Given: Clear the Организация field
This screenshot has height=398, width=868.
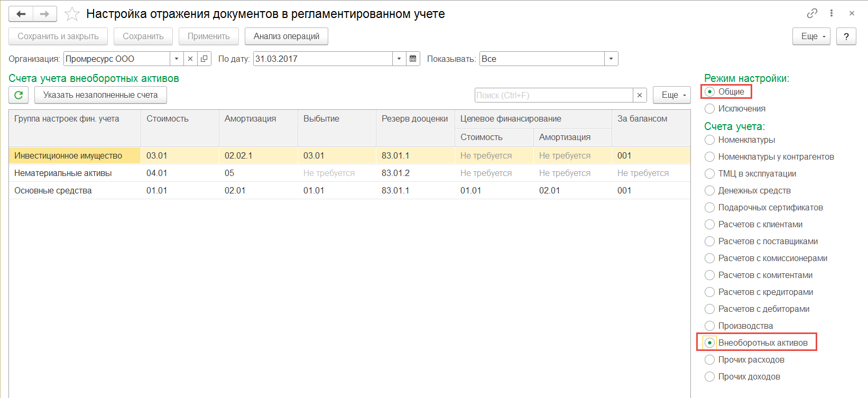Looking at the screenshot, I should 190,59.
